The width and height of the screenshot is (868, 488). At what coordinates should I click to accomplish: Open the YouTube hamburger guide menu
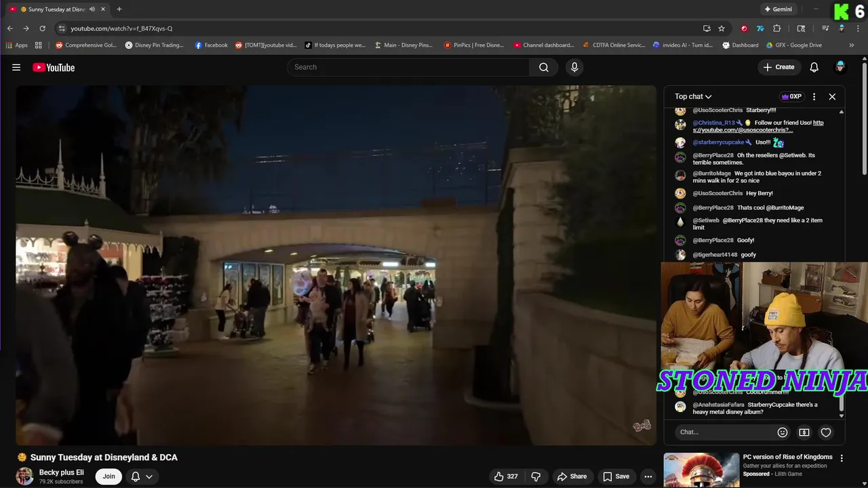pyautogui.click(x=16, y=67)
